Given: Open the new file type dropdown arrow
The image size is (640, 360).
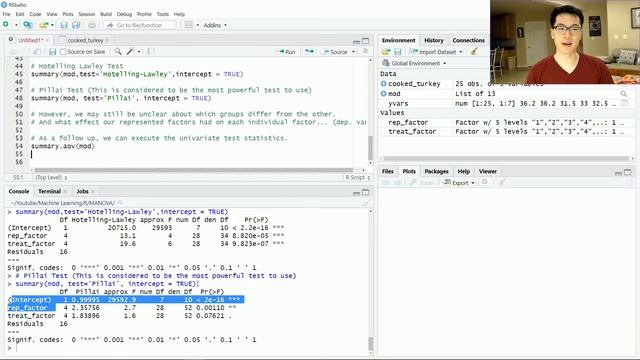Looking at the screenshot, I should pyautogui.click(x=16, y=25).
